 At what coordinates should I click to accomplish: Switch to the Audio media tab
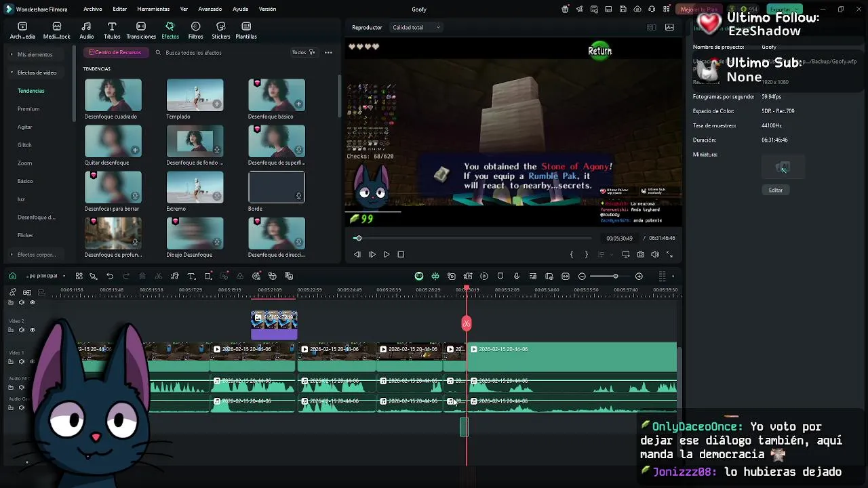(87, 30)
